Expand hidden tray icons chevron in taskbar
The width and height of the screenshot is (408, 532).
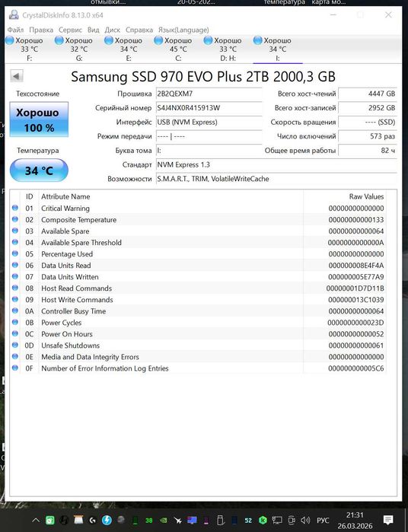36,520
